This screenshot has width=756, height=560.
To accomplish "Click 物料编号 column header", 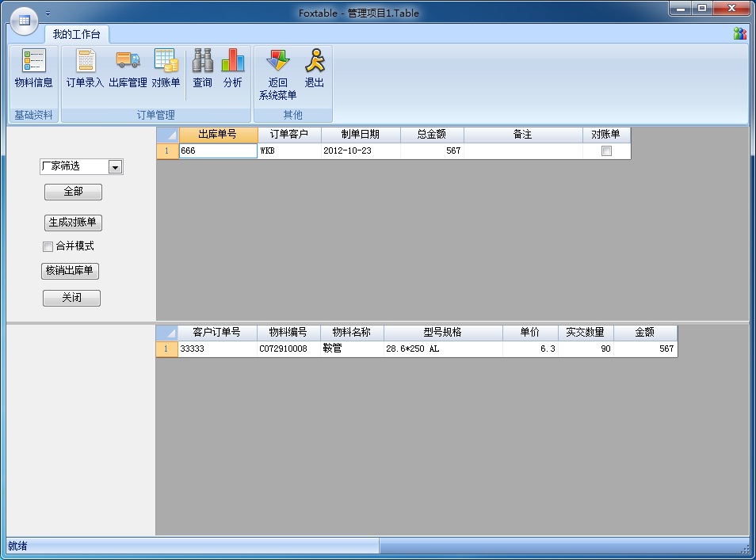I will click(x=288, y=333).
